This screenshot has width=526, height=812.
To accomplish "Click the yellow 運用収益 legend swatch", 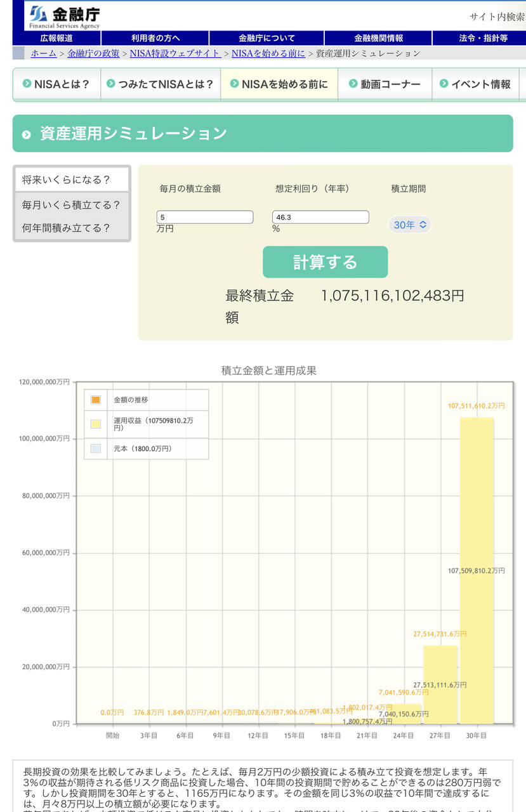I will click(x=96, y=424).
